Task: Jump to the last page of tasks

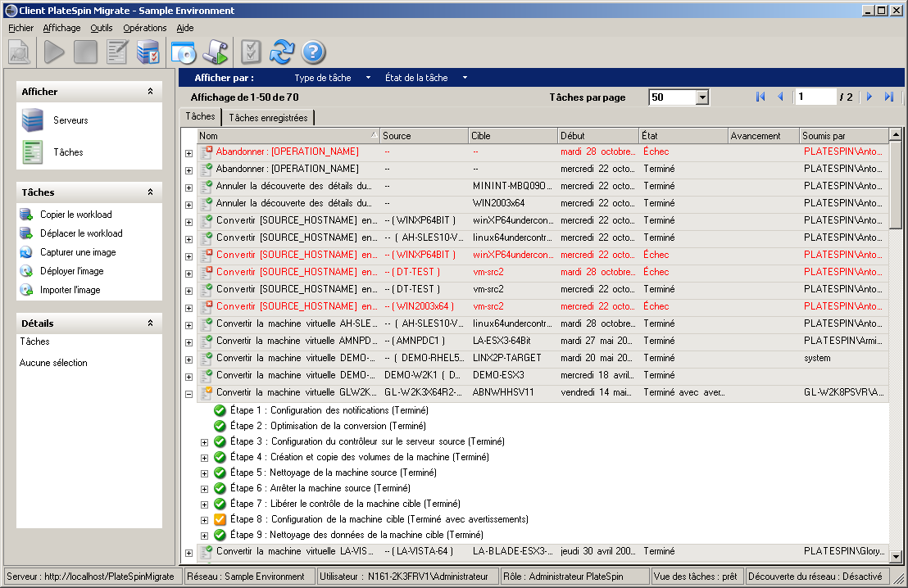Action: (889, 97)
